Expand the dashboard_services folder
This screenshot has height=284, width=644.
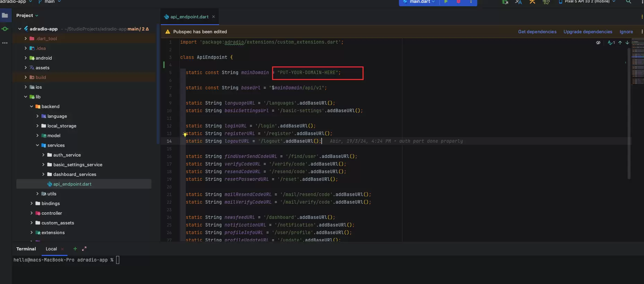[x=43, y=174]
